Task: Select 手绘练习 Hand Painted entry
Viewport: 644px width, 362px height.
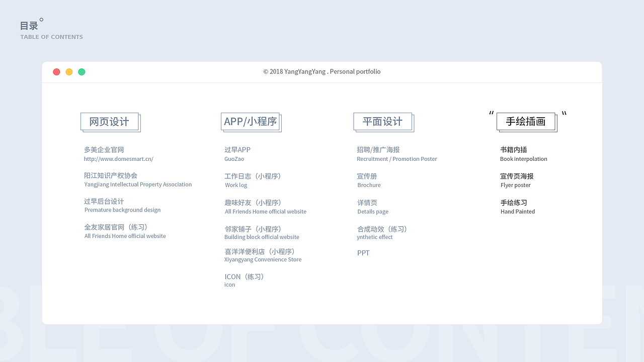Action: pyautogui.click(x=514, y=202)
